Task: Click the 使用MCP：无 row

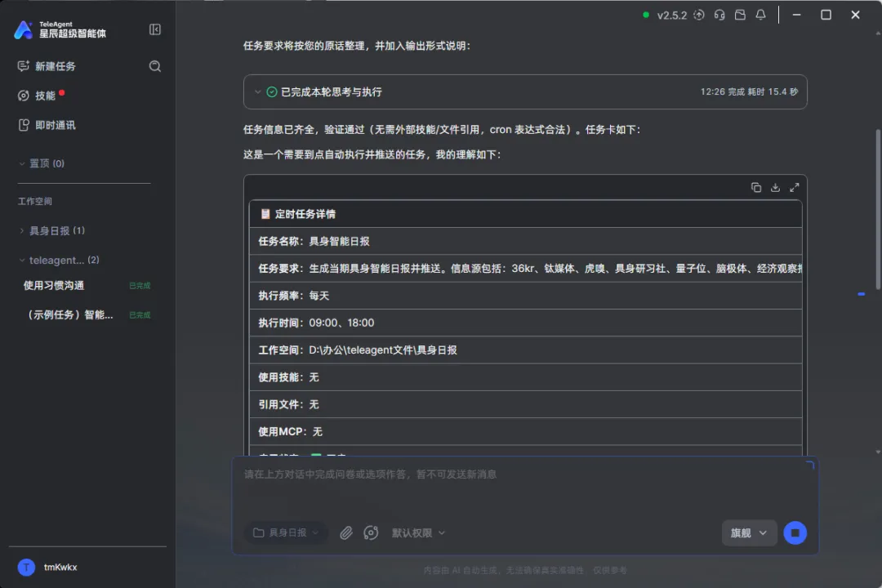Action: coord(525,431)
